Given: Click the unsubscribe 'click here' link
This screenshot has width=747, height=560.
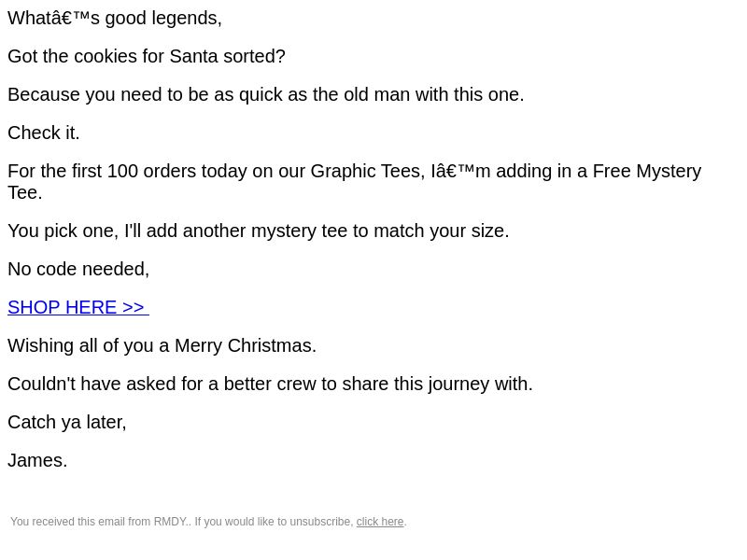Looking at the screenshot, I should 380,522.
